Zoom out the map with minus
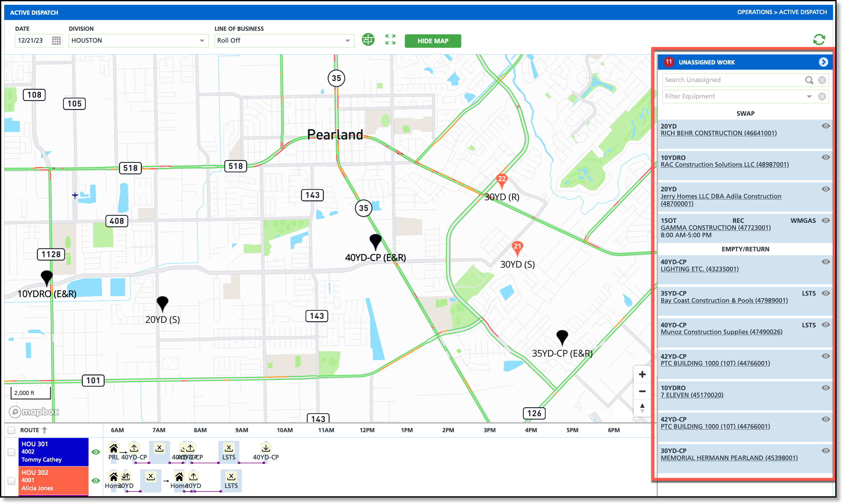Viewport: 843px width, 504px height. (642, 391)
